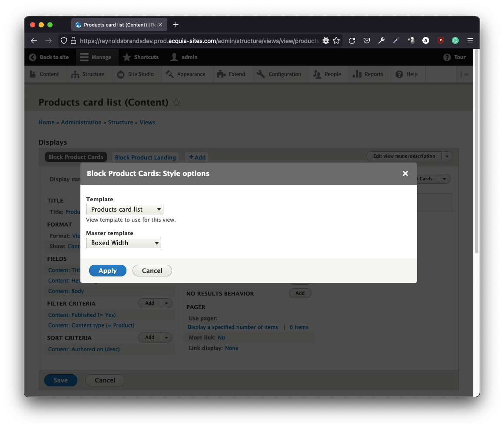Image resolution: width=504 pixels, height=429 pixels.
Task: Apply the style options changes
Action: [107, 270]
